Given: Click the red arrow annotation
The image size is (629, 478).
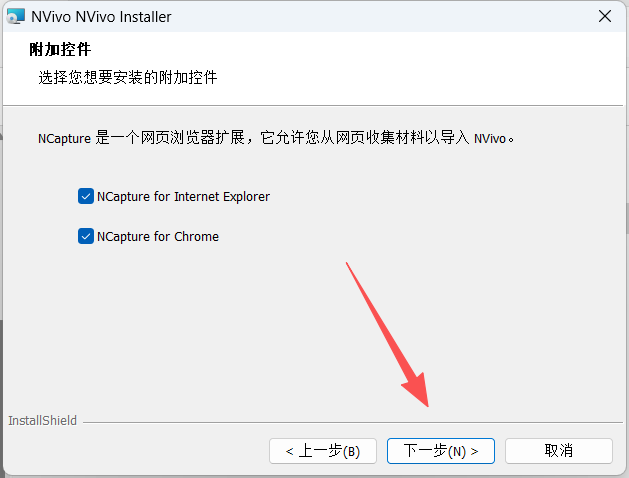Looking at the screenshot, I should (387, 334).
